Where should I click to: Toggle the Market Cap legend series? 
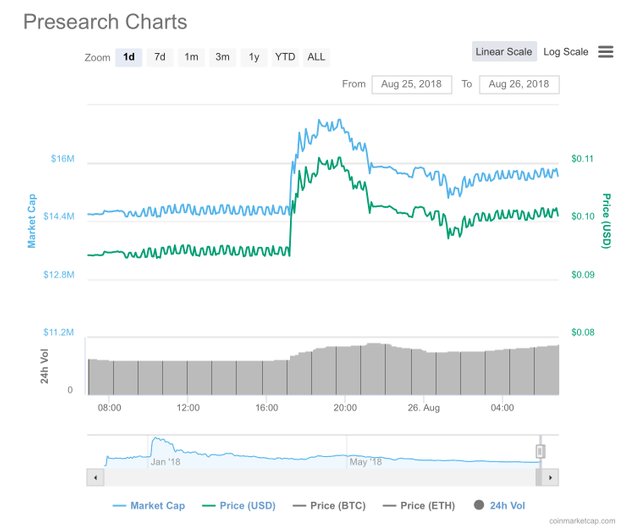click(x=148, y=505)
